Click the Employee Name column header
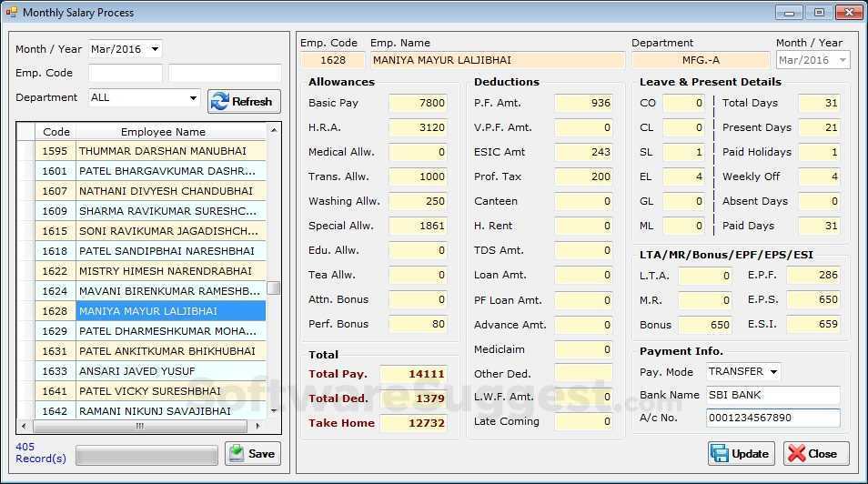 click(164, 132)
